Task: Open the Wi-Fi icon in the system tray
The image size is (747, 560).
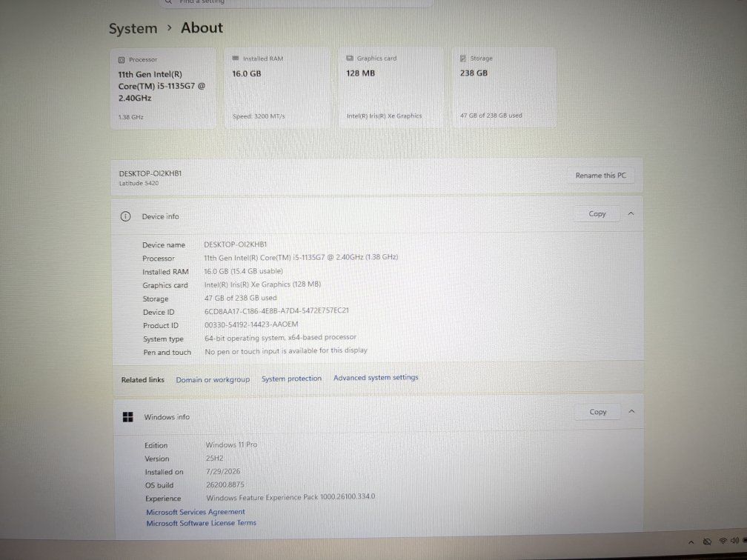Action: 723,541
